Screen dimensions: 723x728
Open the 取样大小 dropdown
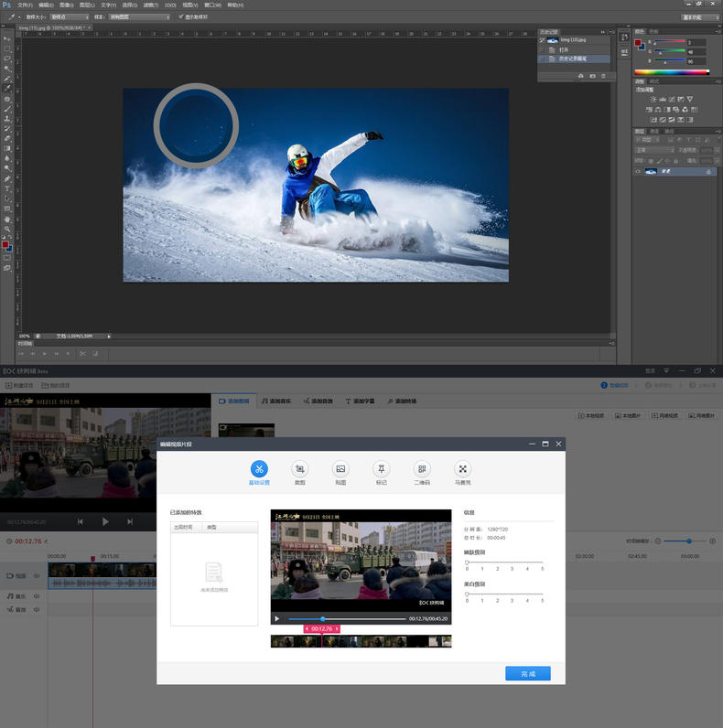click(x=70, y=16)
